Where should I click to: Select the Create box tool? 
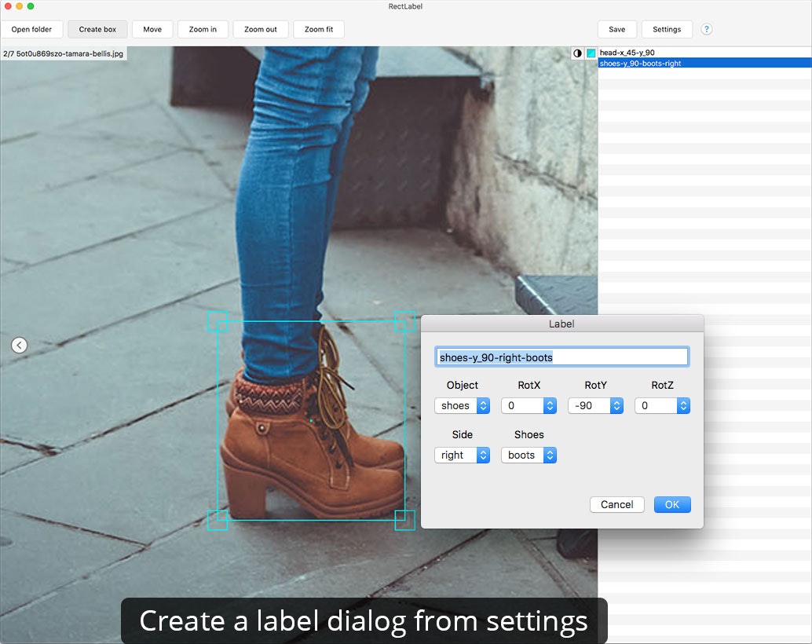97,29
